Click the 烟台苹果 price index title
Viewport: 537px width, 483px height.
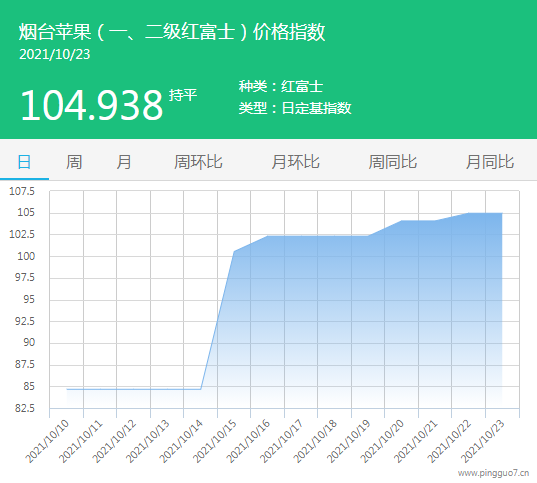pyautogui.click(x=172, y=32)
